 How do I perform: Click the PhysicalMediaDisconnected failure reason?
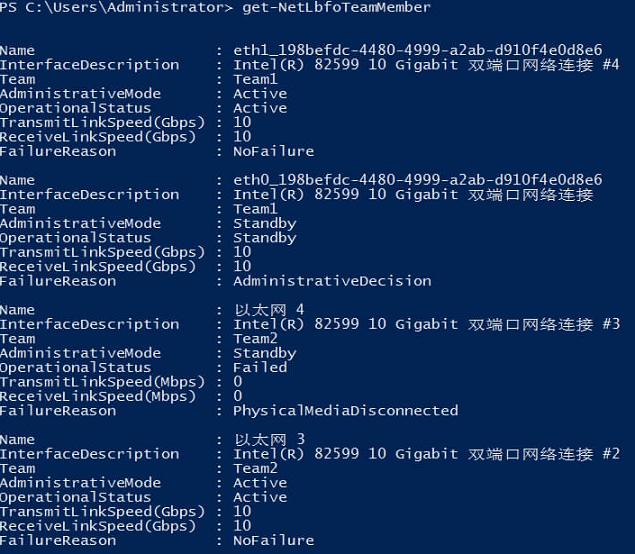pos(345,411)
